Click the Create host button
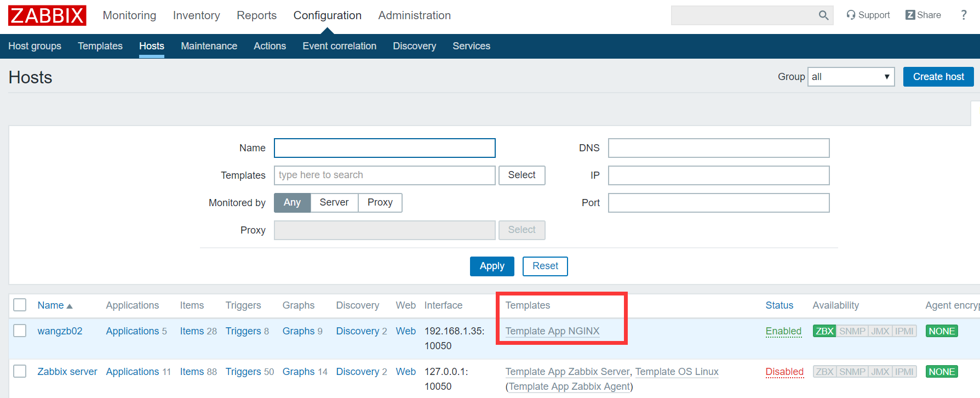This screenshot has height=398, width=980. 938,77
